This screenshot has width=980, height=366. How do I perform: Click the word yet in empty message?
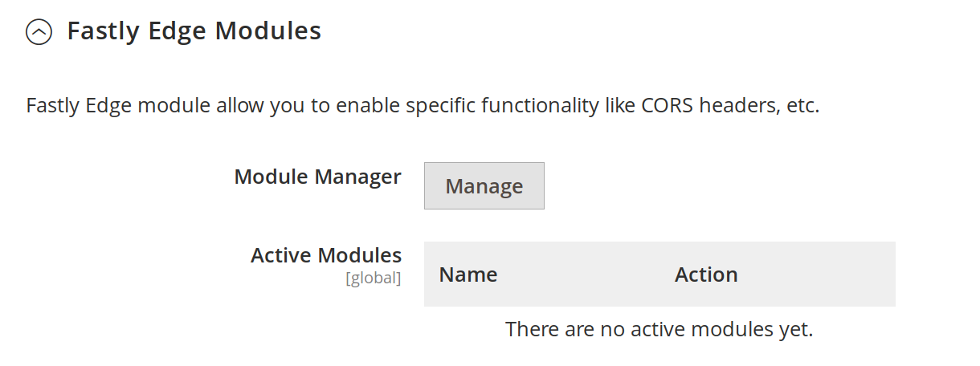[798, 329]
